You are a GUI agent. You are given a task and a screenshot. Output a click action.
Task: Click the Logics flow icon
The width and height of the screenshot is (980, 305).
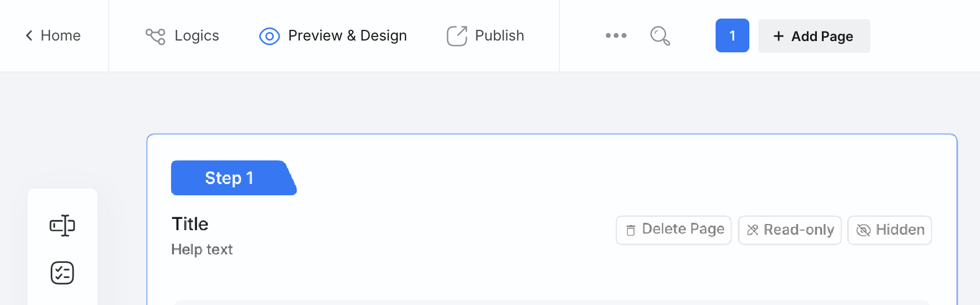pos(155,36)
